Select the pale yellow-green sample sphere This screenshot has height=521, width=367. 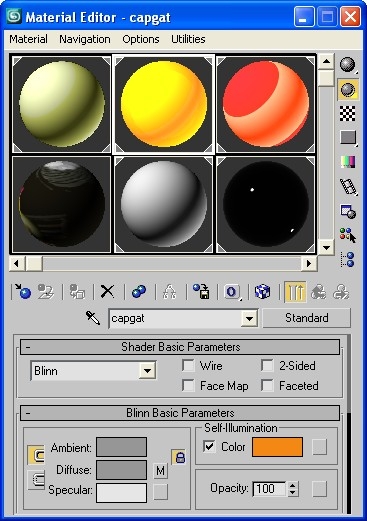61,104
